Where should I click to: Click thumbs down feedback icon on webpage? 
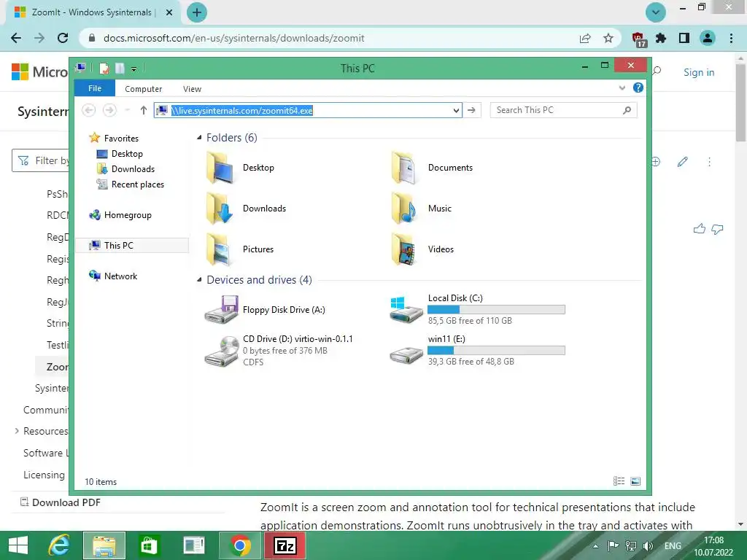[x=717, y=229]
